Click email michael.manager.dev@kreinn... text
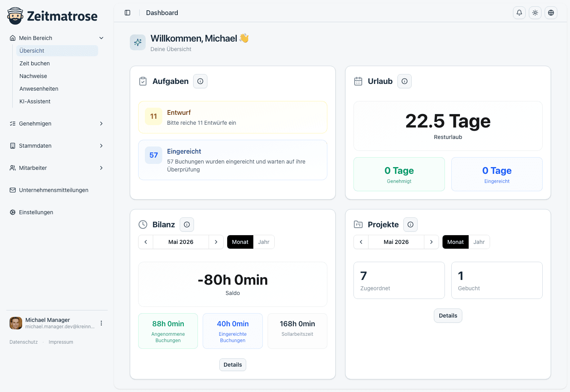 click(x=60, y=327)
